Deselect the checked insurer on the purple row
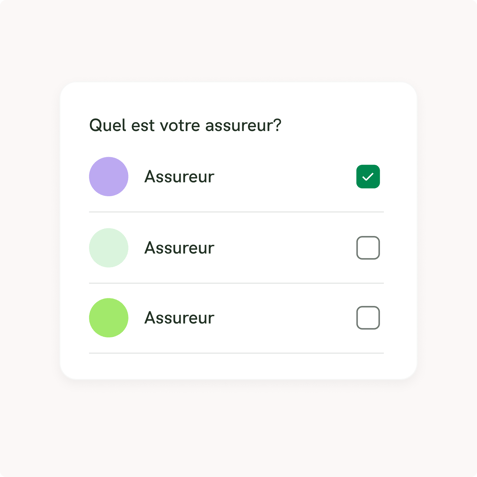This screenshot has height=477, width=477. click(x=368, y=177)
